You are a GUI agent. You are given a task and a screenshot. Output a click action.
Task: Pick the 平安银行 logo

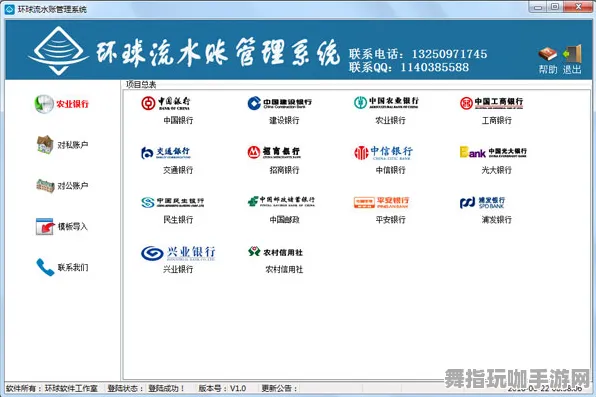pyautogui.click(x=381, y=202)
